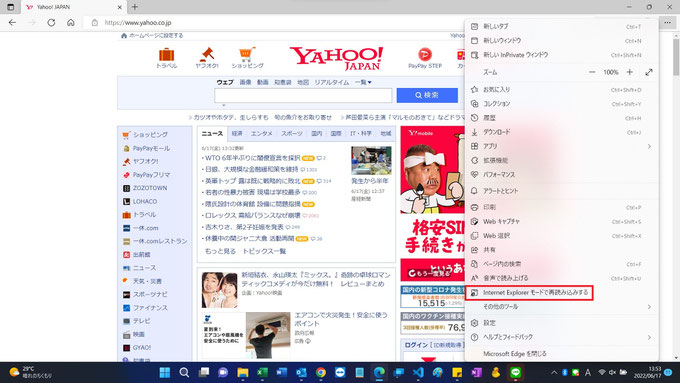Click the Yahoo! JAPAN logo
This screenshot has height=383, width=680.
click(337, 58)
